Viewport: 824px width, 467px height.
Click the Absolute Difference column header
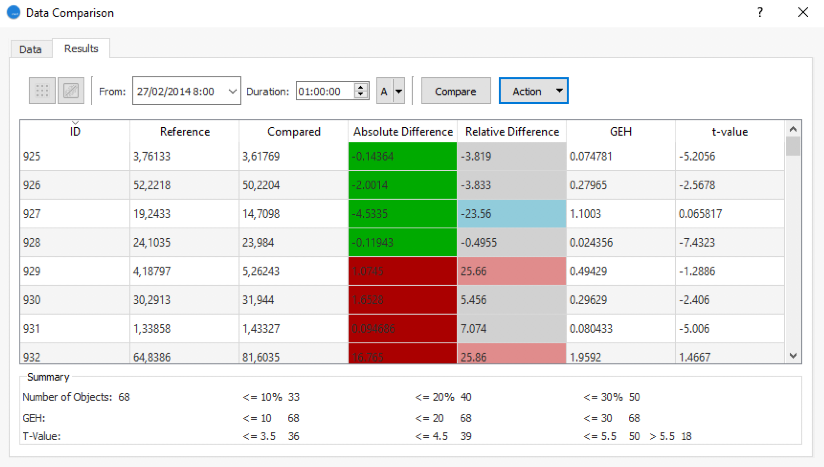click(x=403, y=132)
